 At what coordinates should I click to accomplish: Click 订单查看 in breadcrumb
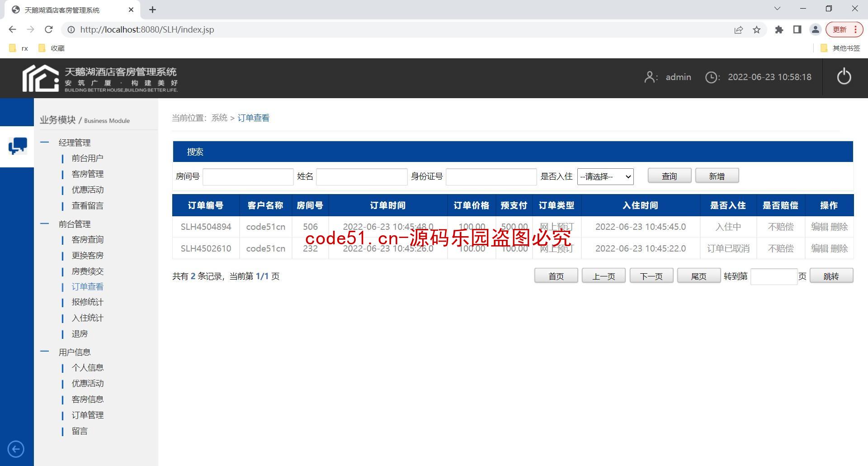pos(254,118)
